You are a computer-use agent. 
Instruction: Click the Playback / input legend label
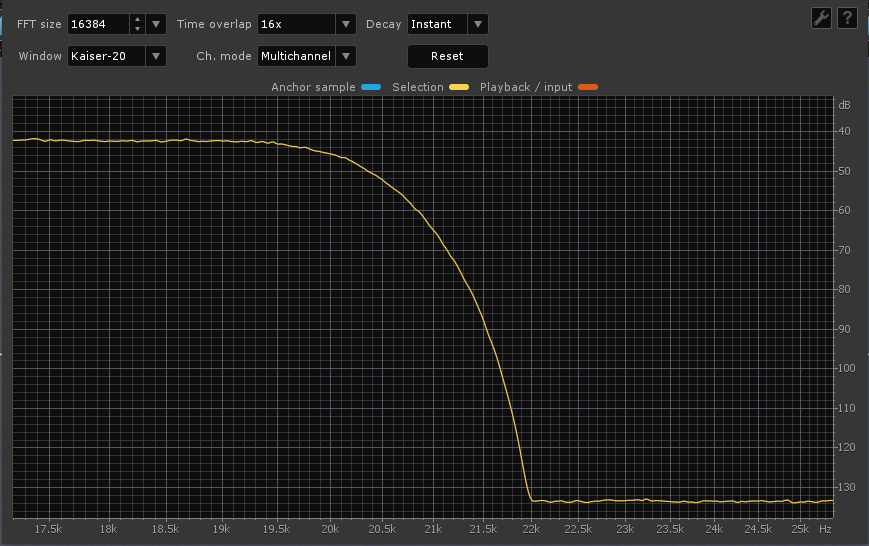[x=526, y=87]
